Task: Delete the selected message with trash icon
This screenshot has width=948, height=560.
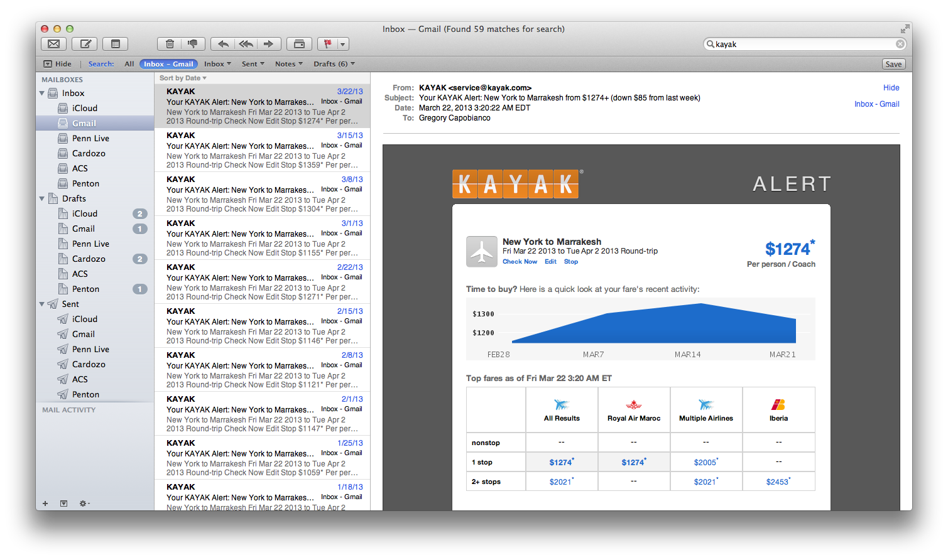Action: (x=170, y=44)
